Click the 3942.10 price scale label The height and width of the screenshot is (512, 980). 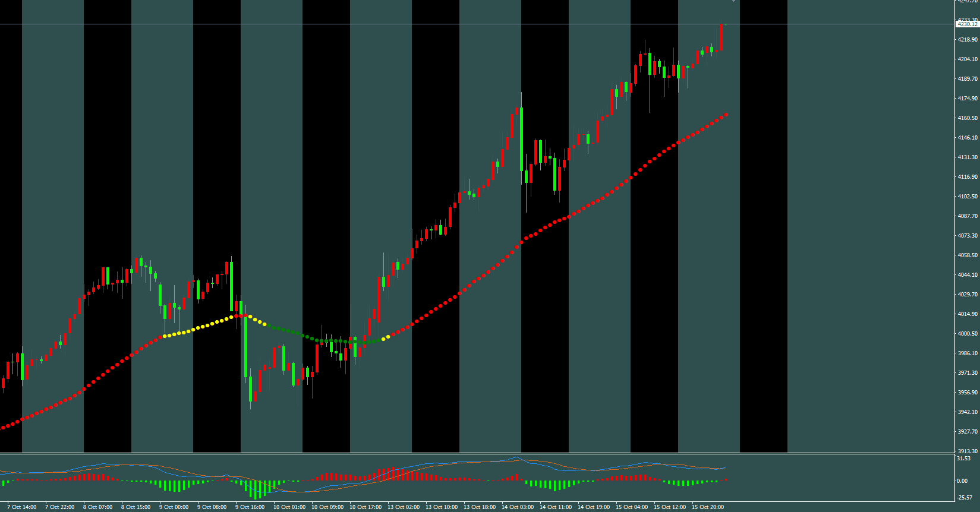click(967, 412)
